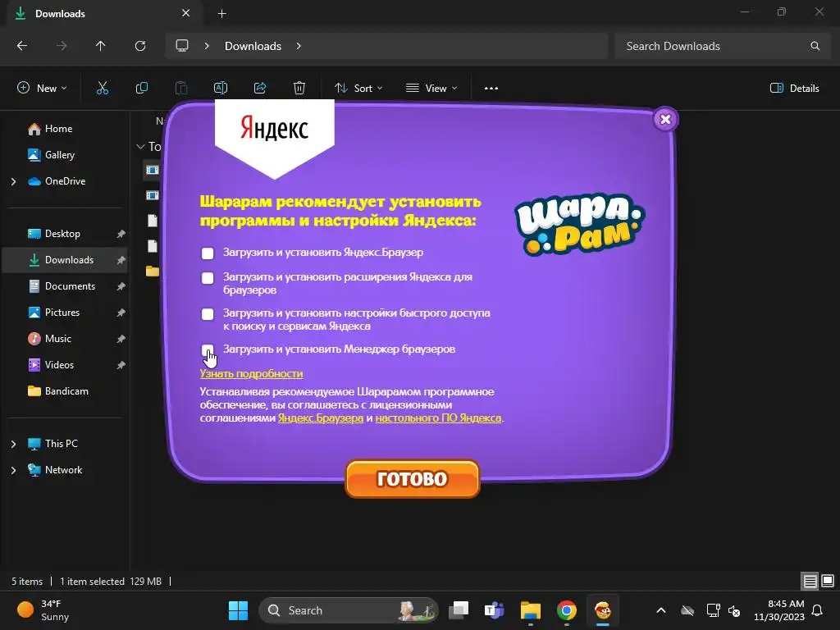The image size is (840, 630).
Task: Expand the OneDrive tree node
Action: 13,181
